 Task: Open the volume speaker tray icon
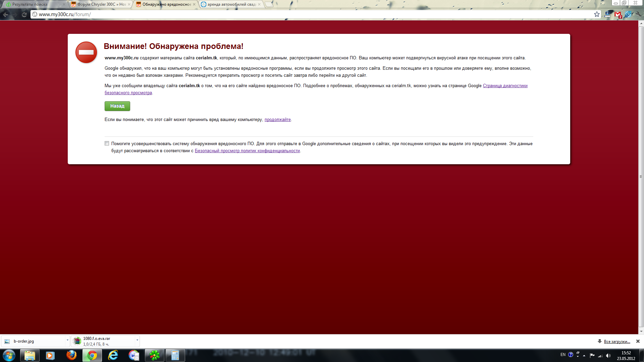click(x=608, y=356)
